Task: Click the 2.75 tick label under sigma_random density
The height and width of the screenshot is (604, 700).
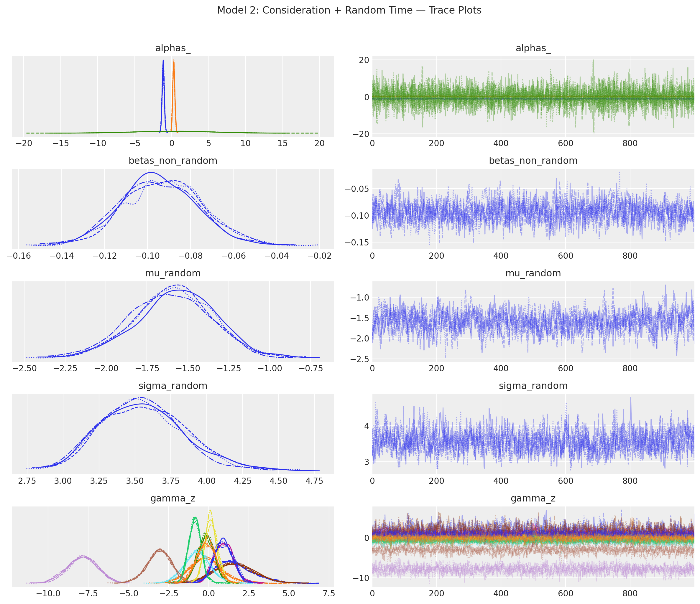Action: point(27,481)
